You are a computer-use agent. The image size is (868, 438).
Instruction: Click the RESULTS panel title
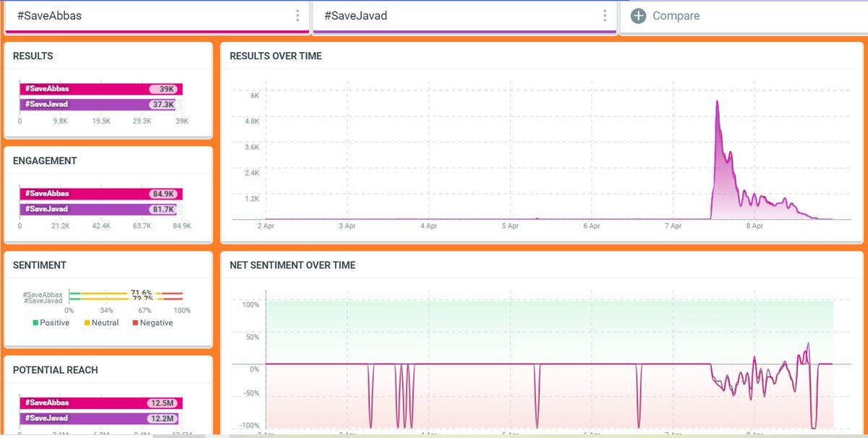[x=33, y=56]
